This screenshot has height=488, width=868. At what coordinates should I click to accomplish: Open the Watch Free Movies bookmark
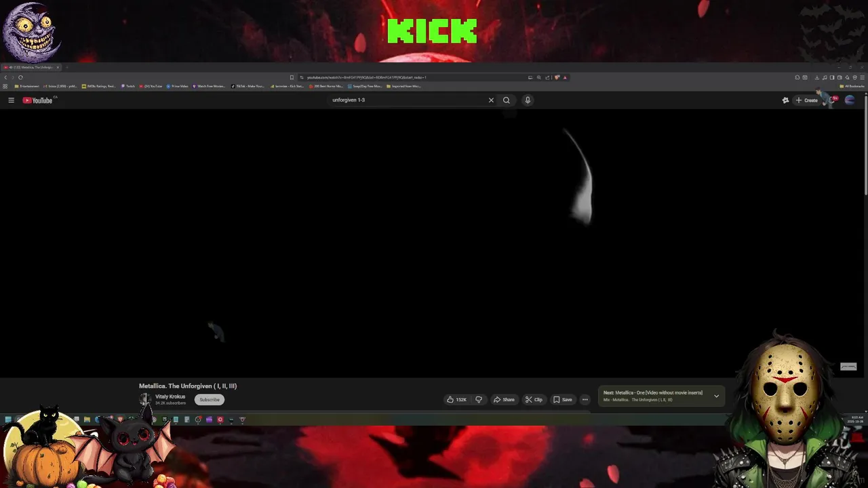click(x=210, y=86)
